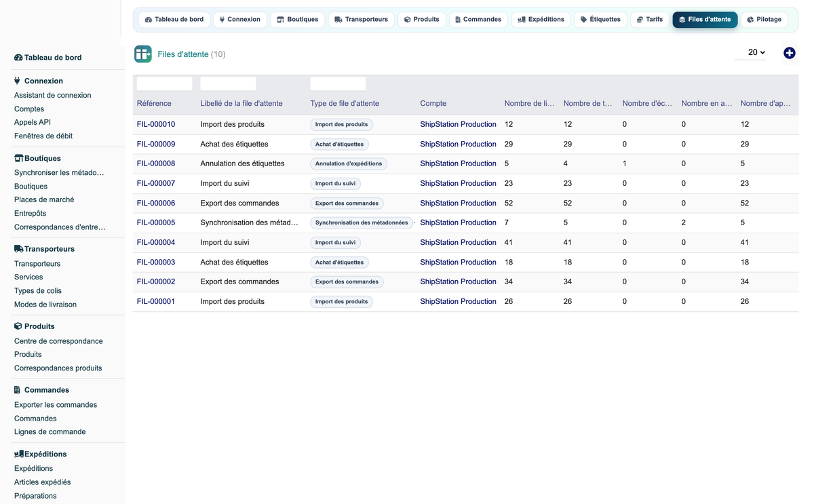
Task: Click the Tableau de bord sidebar gauge icon
Action: tap(18, 58)
